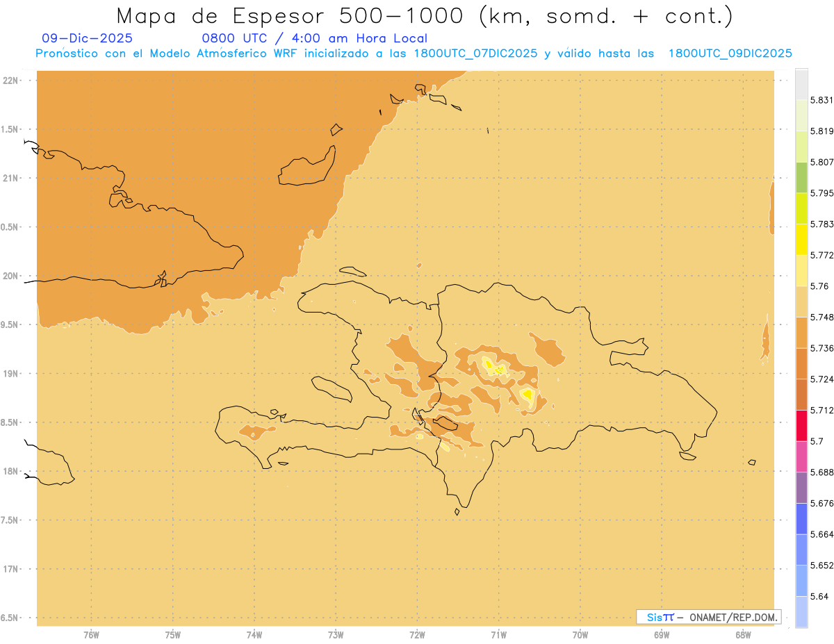
Task: Click the longitude label "75W"
Action: point(173,635)
